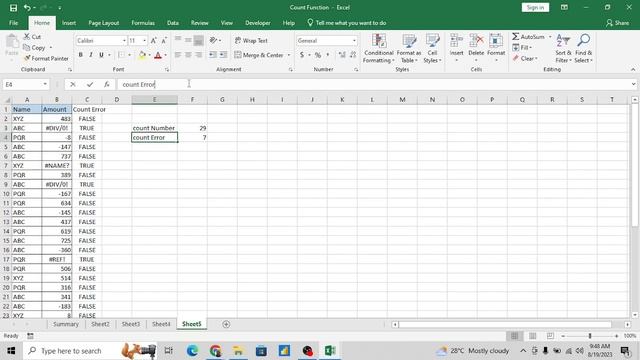640x360 pixels.
Task: Open Find & Select menu
Action: click(583, 49)
